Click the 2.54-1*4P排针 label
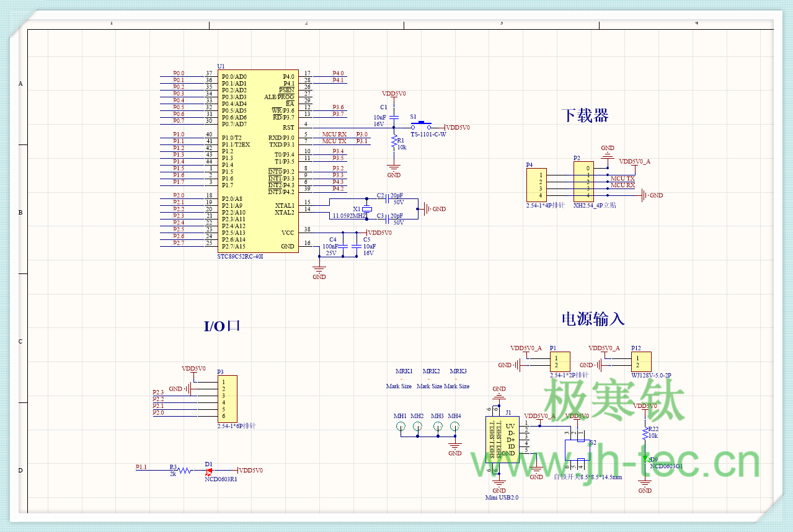Viewport: 793px width, 532px height. coord(545,205)
